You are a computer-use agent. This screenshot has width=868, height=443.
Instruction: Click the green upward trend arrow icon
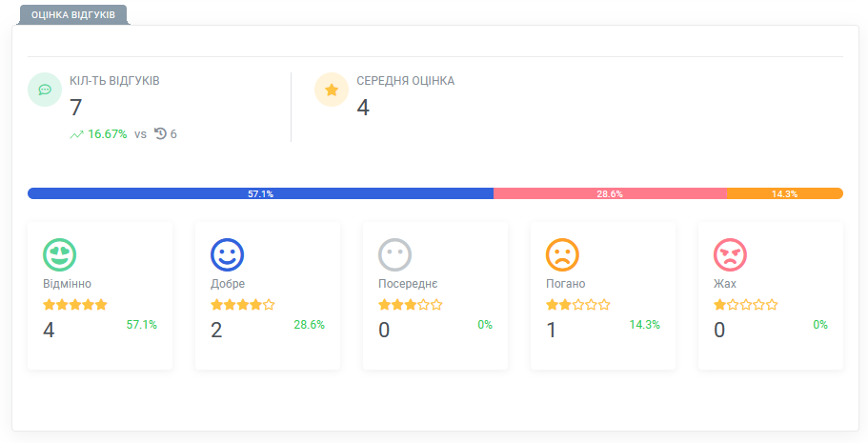76,134
